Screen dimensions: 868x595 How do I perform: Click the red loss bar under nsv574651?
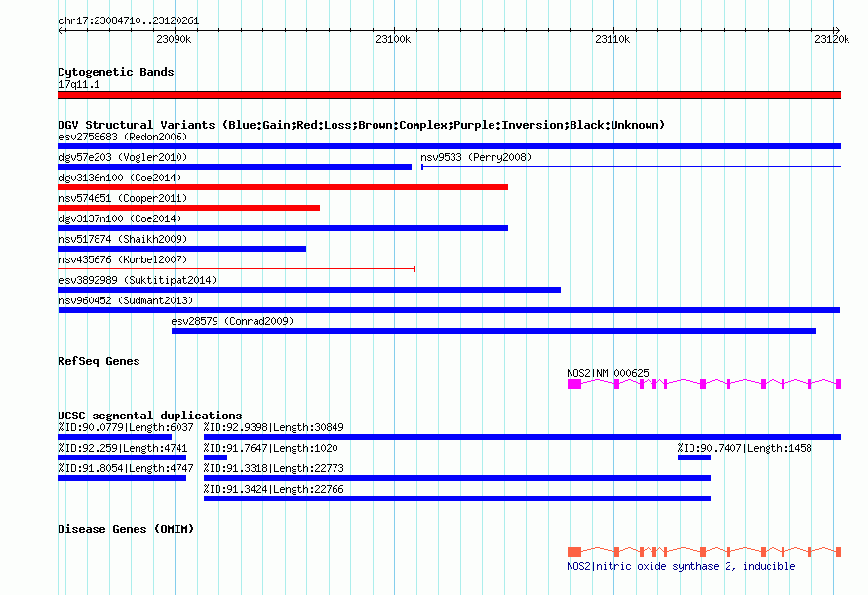(189, 208)
